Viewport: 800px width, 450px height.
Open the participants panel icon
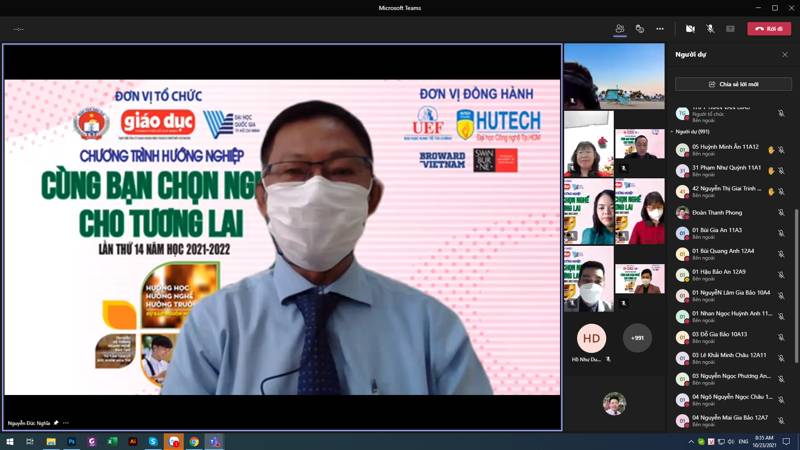coord(620,29)
